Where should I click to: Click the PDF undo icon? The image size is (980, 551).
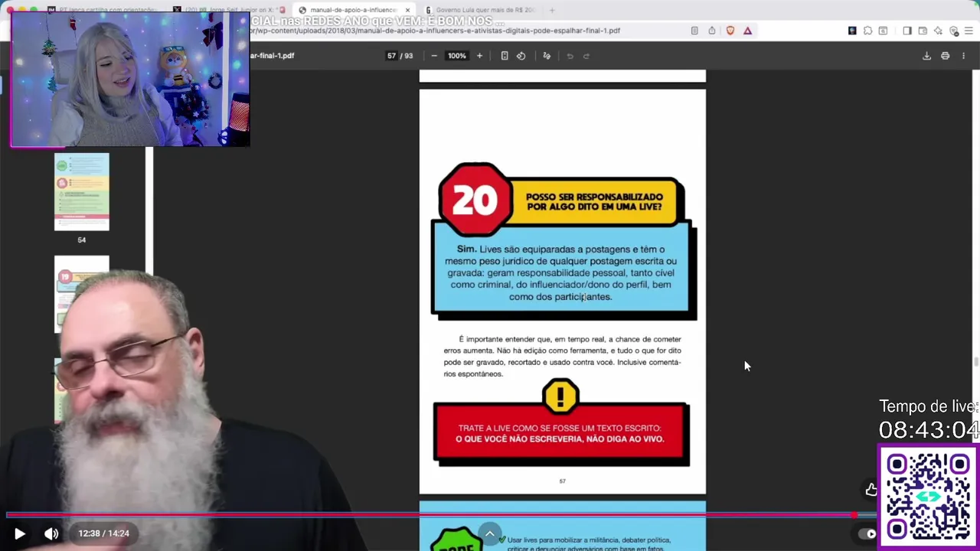click(570, 56)
